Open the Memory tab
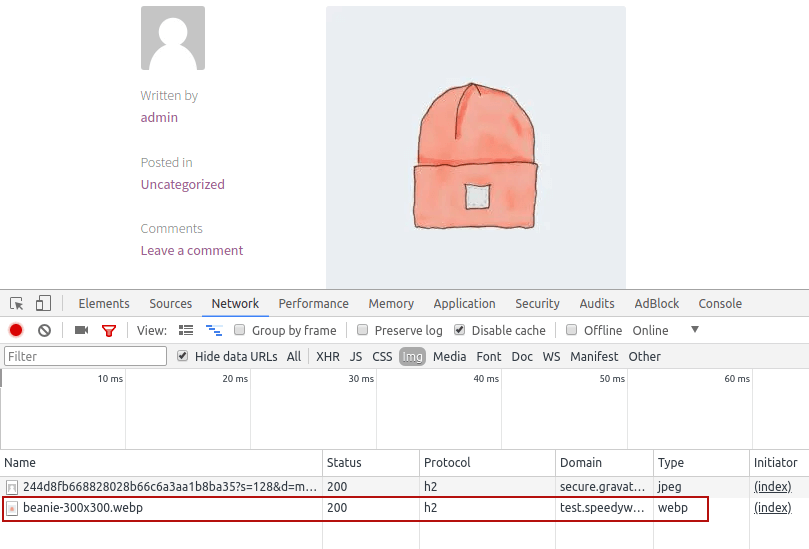This screenshot has width=809, height=549. [x=391, y=303]
